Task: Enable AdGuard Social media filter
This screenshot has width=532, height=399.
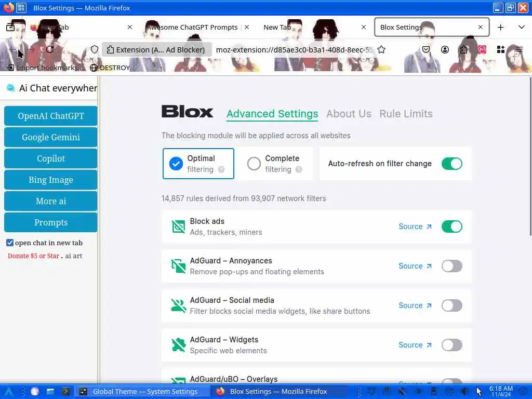Action: [451, 305]
